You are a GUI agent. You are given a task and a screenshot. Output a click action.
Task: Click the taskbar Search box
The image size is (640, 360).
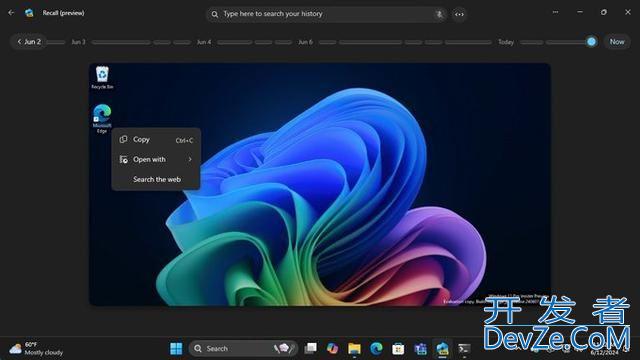244,349
